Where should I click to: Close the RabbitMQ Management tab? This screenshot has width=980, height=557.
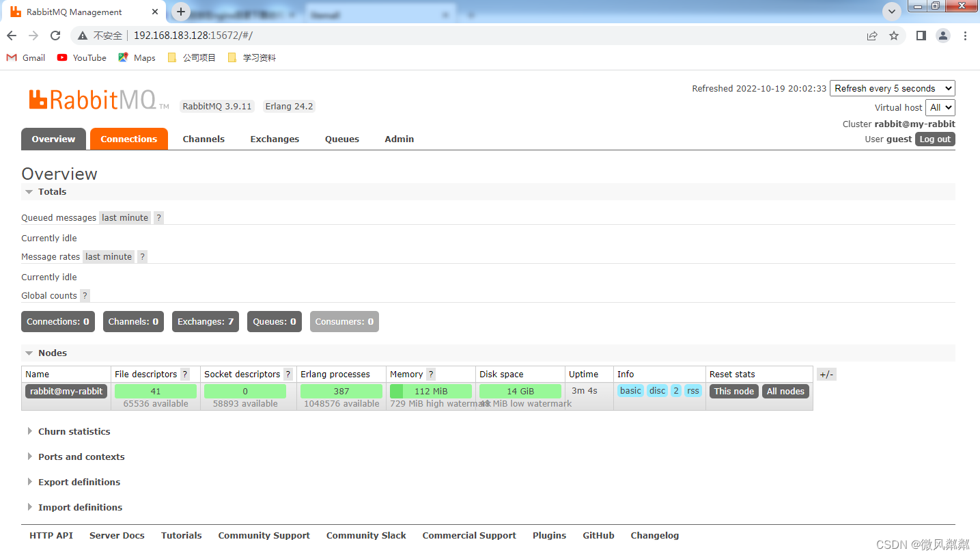(x=155, y=12)
